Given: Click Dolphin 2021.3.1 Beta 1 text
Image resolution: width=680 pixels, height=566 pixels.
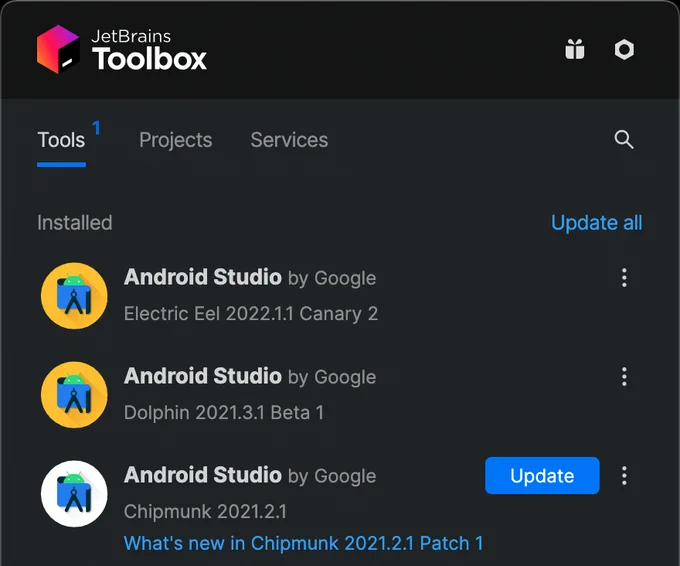Looking at the screenshot, I should (x=224, y=412).
